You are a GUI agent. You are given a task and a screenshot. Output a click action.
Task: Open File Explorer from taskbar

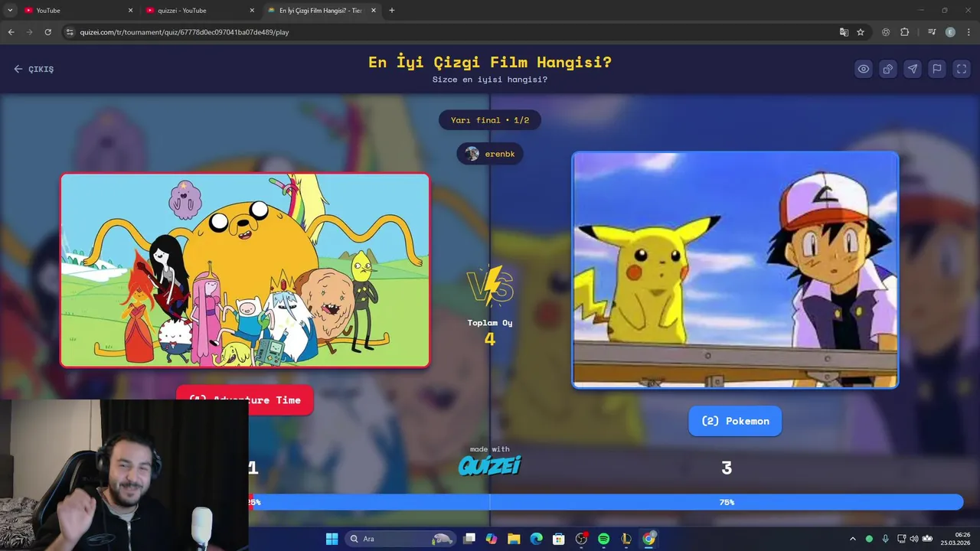pyautogui.click(x=514, y=539)
